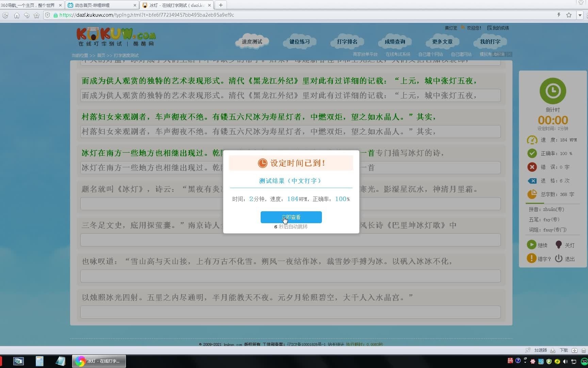Close the 冰灯 - 在线打字测试 tab

pos(210,5)
